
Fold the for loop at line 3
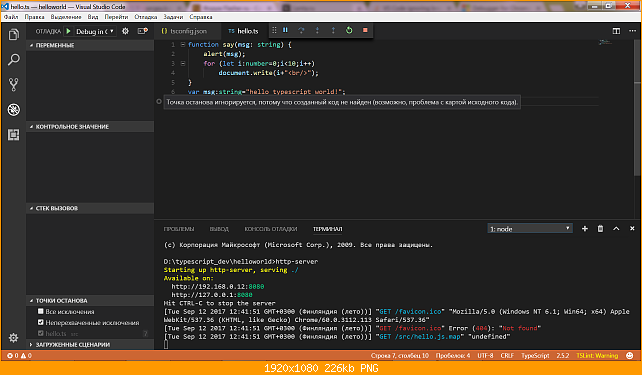183,63
